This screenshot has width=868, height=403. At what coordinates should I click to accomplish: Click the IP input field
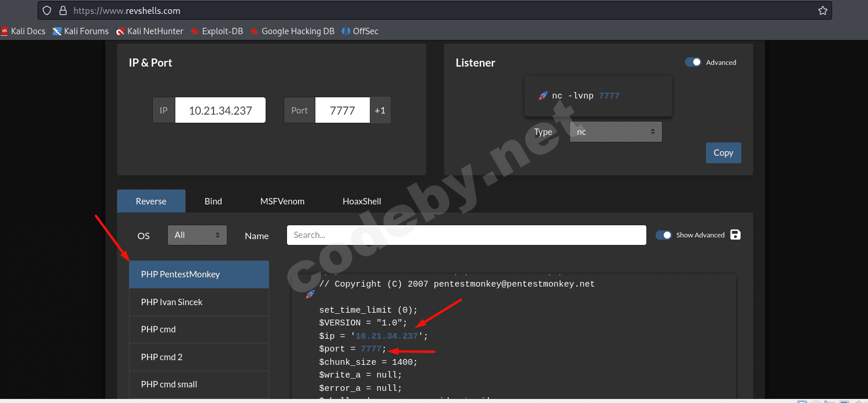click(220, 110)
